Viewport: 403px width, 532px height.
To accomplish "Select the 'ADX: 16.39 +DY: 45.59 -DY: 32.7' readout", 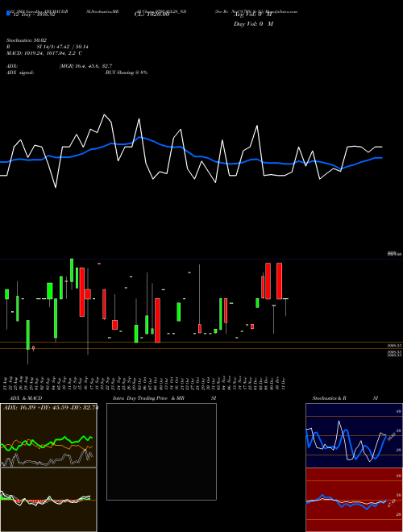I will pos(51,407).
